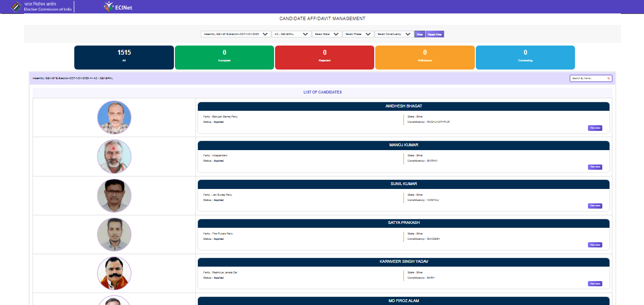The height and width of the screenshot is (305, 644).
Task: Select the red Rejected status card
Action: click(x=324, y=58)
